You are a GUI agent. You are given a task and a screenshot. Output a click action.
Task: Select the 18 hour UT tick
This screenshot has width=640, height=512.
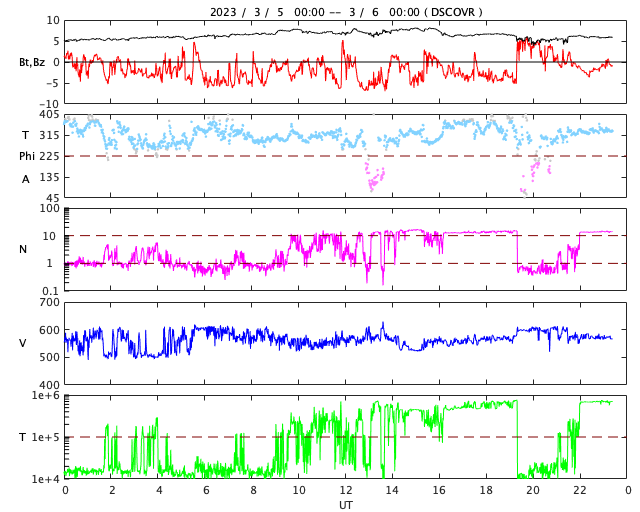pyautogui.click(x=486, y=490)
